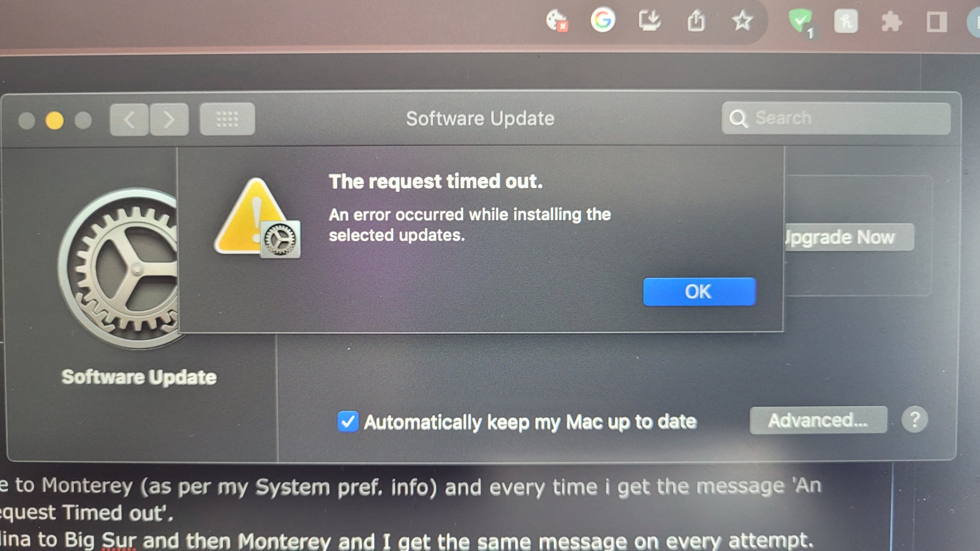Focus the Search field in Software Update
Viewport: 980px width, 551px height.
click(836, 118)
